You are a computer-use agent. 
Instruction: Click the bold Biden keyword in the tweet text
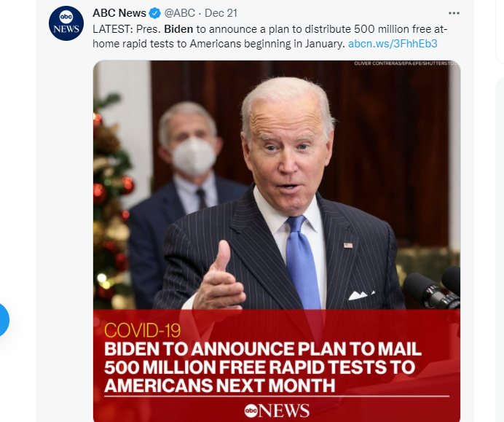click(178, 29)
